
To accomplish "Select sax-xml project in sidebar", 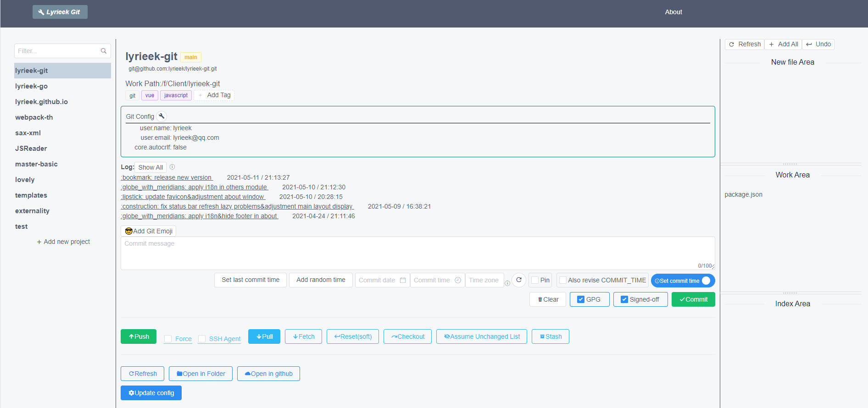I will [62, 133].
